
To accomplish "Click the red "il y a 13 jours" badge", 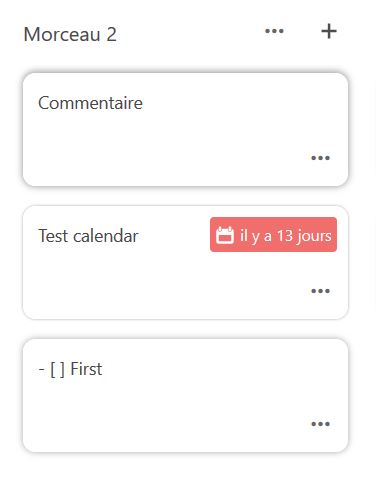I will 273,234.
